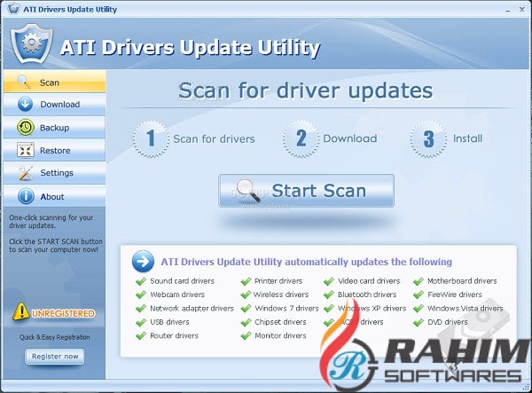
Task: Click the Scan for drivers step label
Action: [214, 138]
